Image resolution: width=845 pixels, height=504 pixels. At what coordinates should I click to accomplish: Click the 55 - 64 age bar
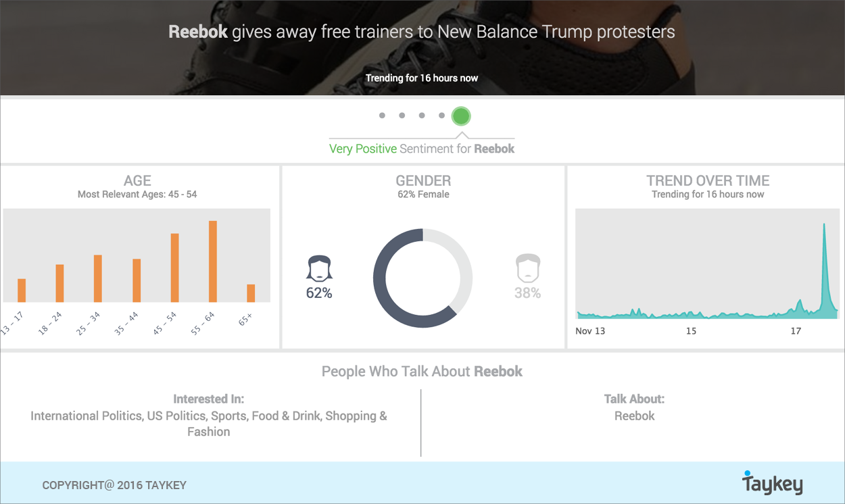point(213,261)
